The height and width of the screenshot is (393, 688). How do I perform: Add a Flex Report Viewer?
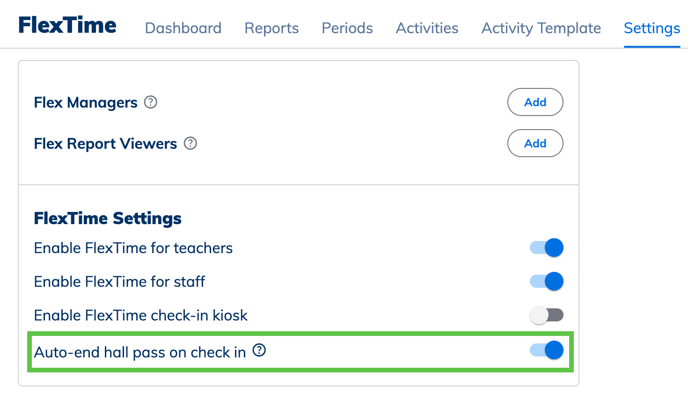[x=535, y=143]
